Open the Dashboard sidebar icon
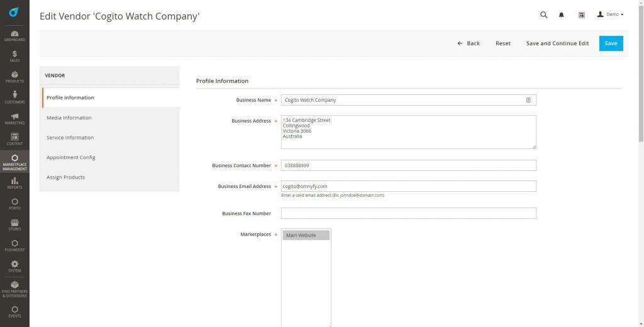Image resolution: width=644 pixels, height=327 pixels. (14, 36)
